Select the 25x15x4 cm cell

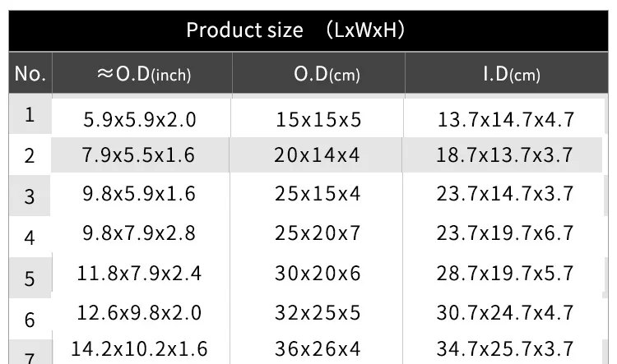(318, 194)
